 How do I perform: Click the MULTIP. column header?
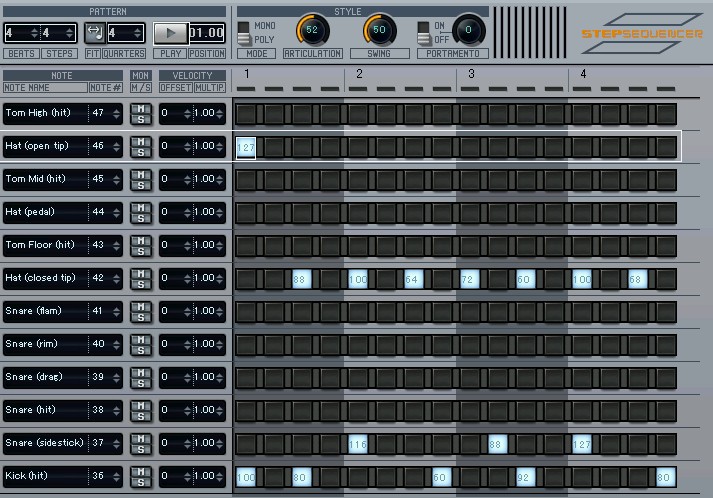point(210,88)
